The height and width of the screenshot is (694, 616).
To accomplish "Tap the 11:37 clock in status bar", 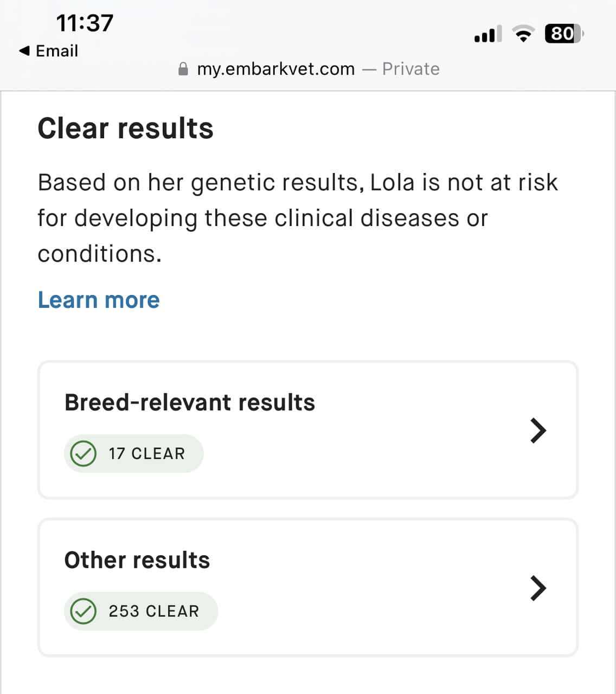I will pyautogui.click(x=85, y=23).
